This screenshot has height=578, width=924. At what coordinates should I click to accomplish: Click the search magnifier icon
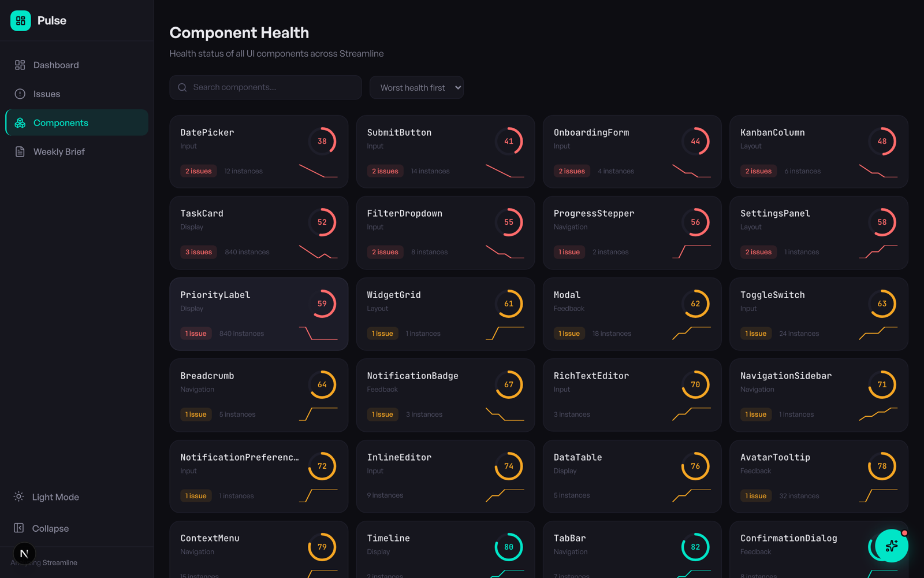[182, 87]
